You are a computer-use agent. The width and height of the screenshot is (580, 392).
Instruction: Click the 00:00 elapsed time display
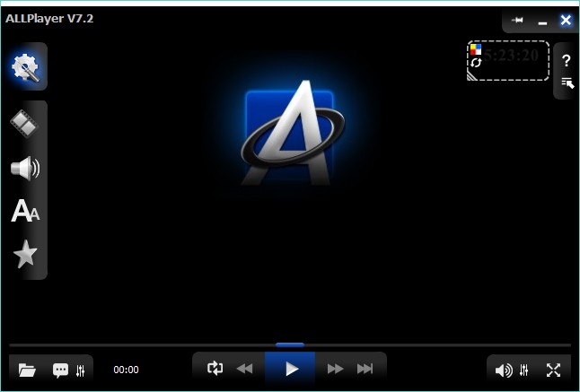coord(126,370)
